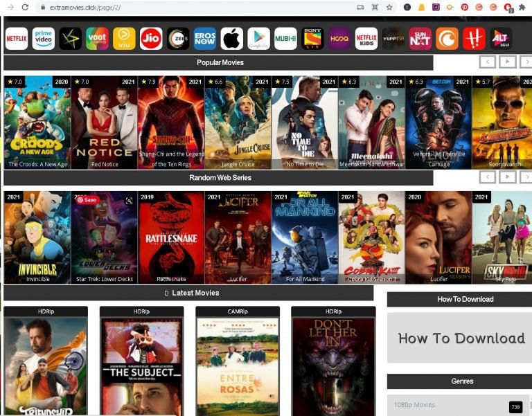The image size is (532, 416).
Task: Open the ALT Balaji icon
Action: (x=501, y=39)
